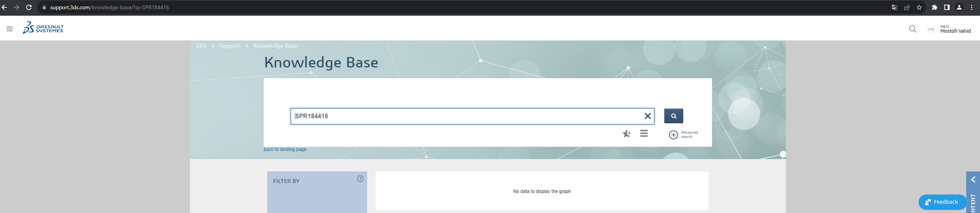Go to 3DS in breadcrumb
This screenshot has height=213, width=980.
click(x=201, y=46)
